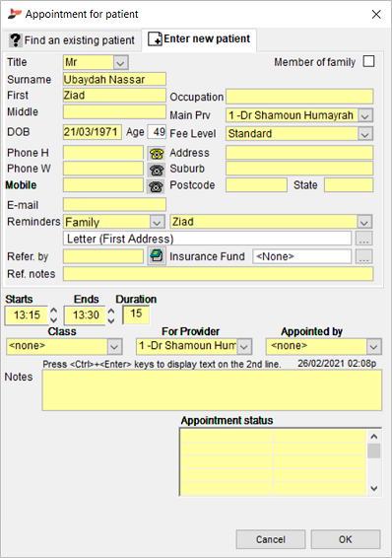
Task: Expand the Main Prv provider dropdown
Action: [x=365, y=115]
